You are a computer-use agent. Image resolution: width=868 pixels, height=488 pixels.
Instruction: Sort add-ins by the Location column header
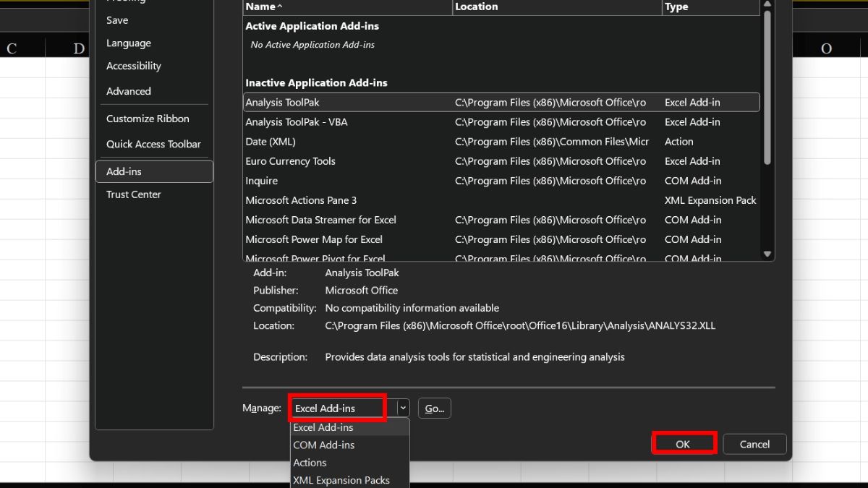(557, 7)
